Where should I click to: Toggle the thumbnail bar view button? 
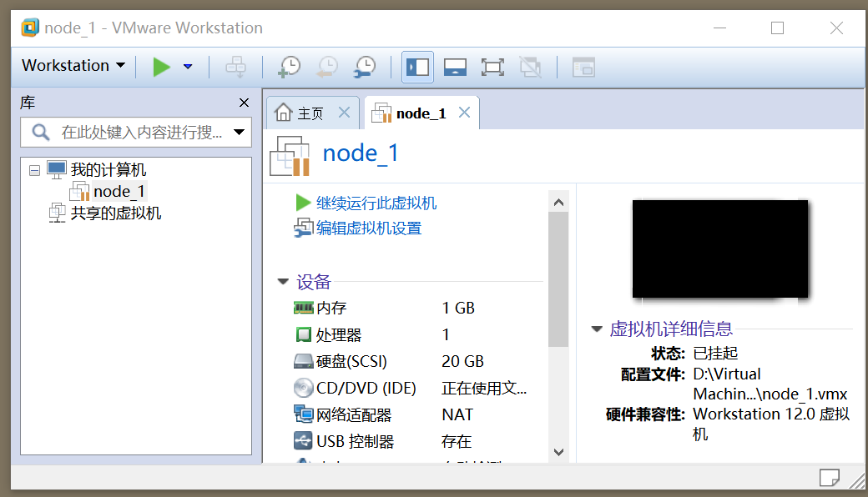pyautogui.click(x=455, y=68)
